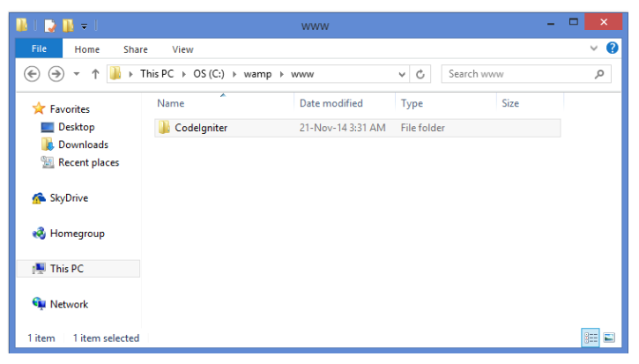Open Customize Quick Access Toolbar dropdown
The width and height of the screenshot is (639, 364).
pos(84,26)
